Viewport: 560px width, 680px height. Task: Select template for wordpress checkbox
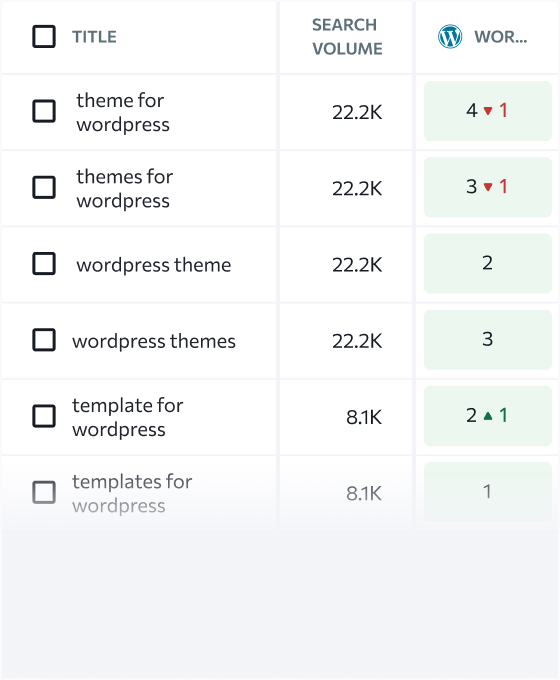[44, 416]
